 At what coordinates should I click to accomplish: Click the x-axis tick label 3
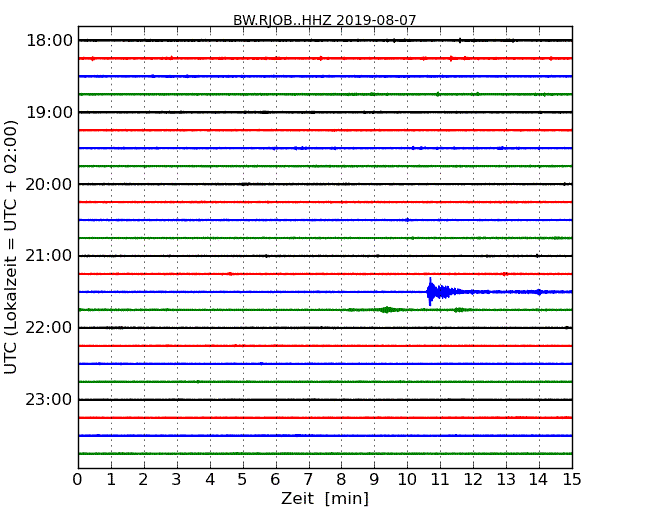[177, 479]
